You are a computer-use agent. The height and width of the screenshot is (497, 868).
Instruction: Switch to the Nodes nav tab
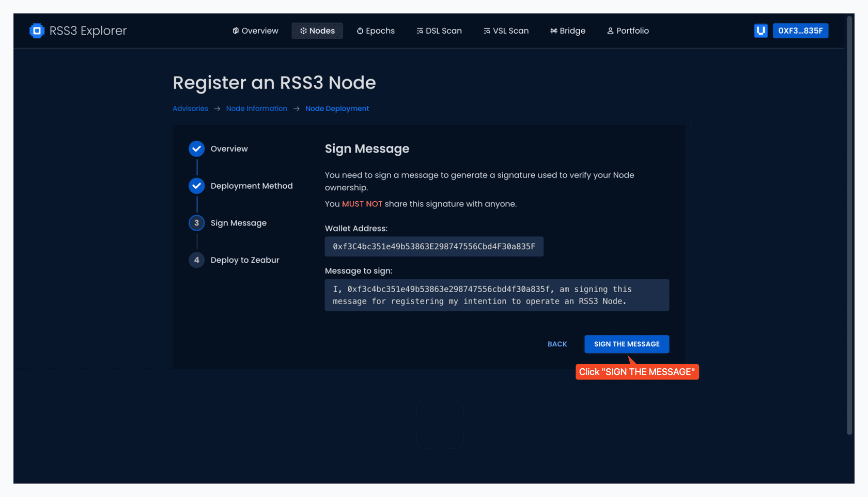(317, 31)
